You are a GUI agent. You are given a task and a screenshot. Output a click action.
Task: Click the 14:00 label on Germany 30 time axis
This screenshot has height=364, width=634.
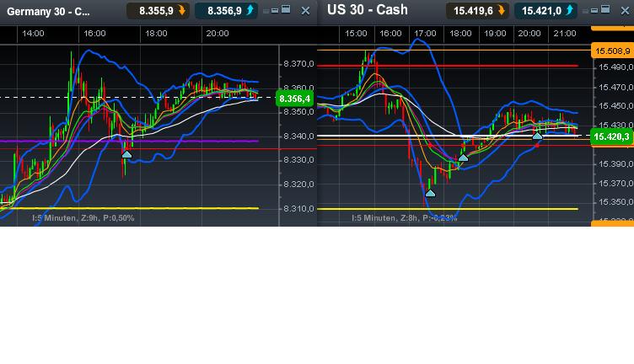tap(33, 34)
